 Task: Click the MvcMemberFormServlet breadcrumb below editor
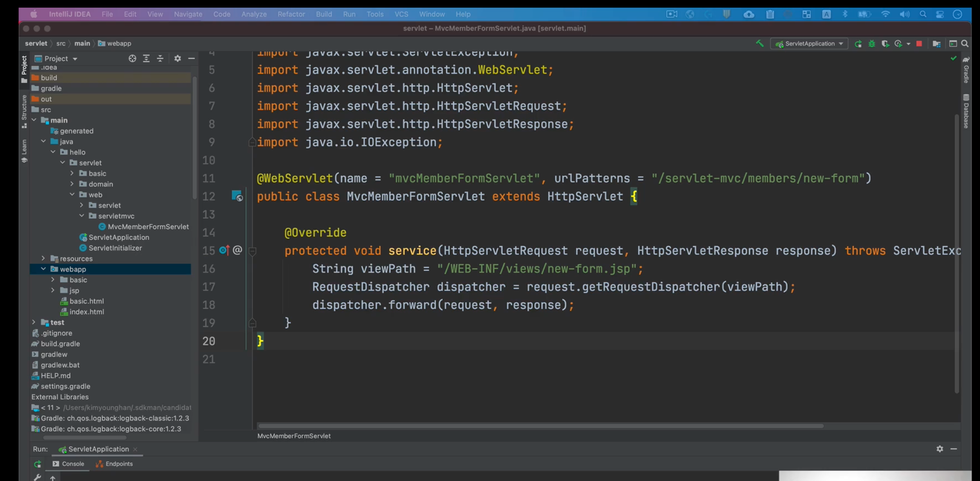pyautogui.click(x=294, y=436)
